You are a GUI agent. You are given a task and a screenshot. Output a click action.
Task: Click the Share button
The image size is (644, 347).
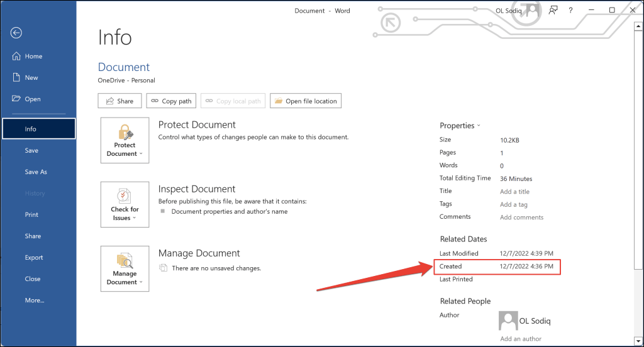click(x=119, y=101)
